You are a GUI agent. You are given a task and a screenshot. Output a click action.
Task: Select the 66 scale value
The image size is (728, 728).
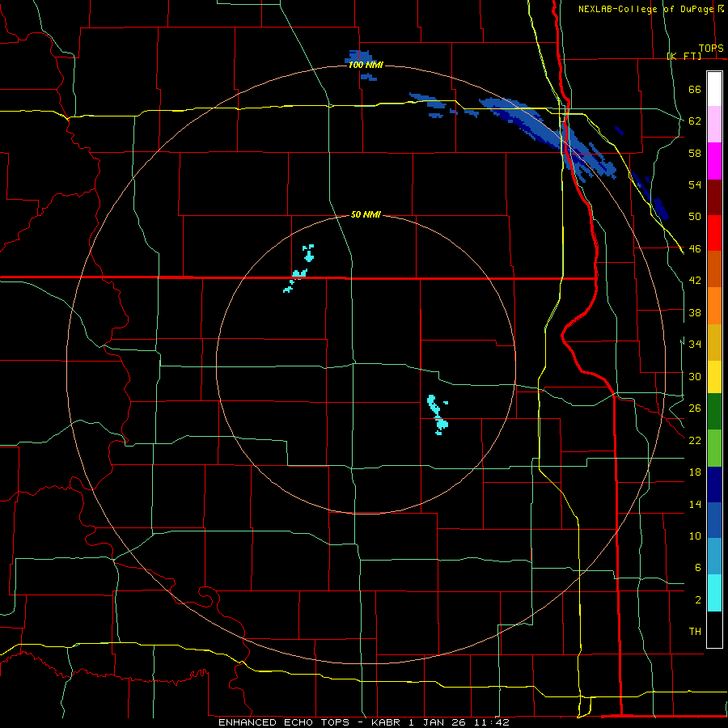[695, 89]
